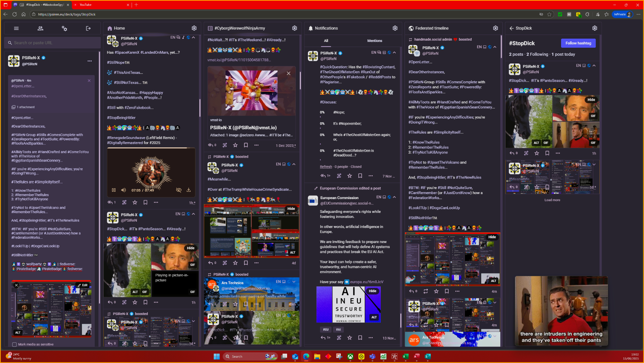Viewport: 644px width, 363px height.
Task: Favourite the #QuickQuestion poll post
Action: click(x=350, y=176)
